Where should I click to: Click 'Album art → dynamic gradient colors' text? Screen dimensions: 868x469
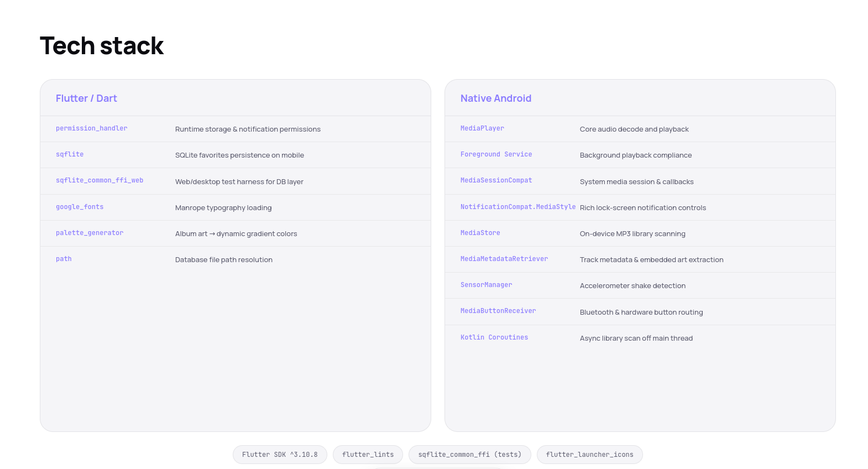click(236, 234)
